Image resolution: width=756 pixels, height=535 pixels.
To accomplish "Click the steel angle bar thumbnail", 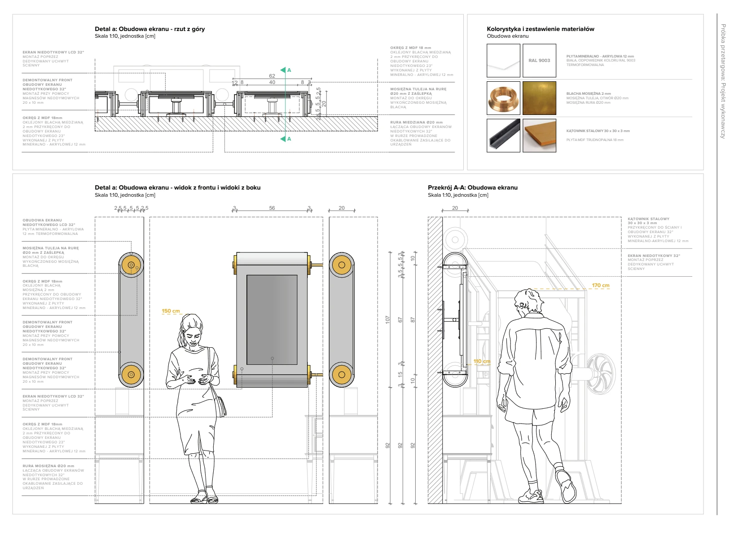I will point(503,135).
